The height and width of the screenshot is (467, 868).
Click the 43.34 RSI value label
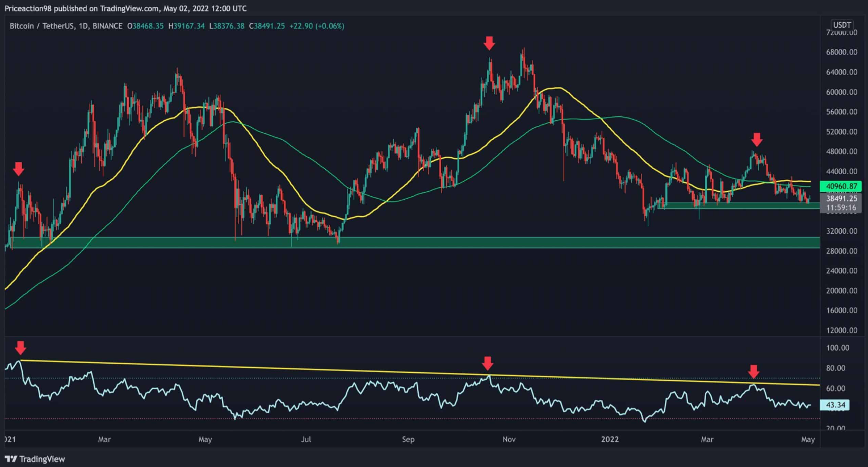[835, 405]
